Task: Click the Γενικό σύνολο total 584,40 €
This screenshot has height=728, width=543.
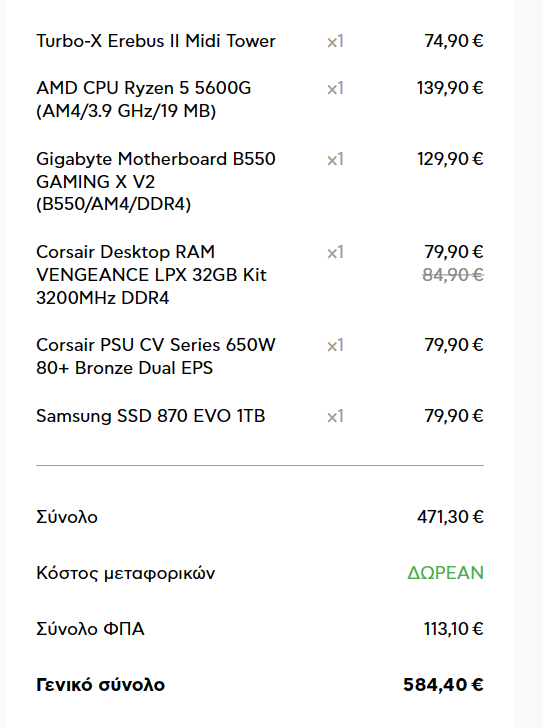Action: click(443, 685)
